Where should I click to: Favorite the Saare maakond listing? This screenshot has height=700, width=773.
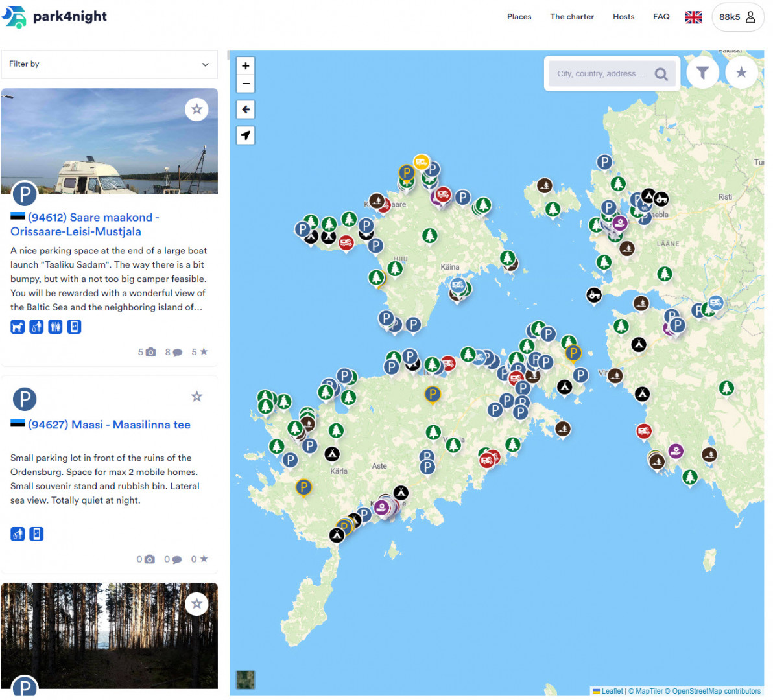tap(196, 109)
